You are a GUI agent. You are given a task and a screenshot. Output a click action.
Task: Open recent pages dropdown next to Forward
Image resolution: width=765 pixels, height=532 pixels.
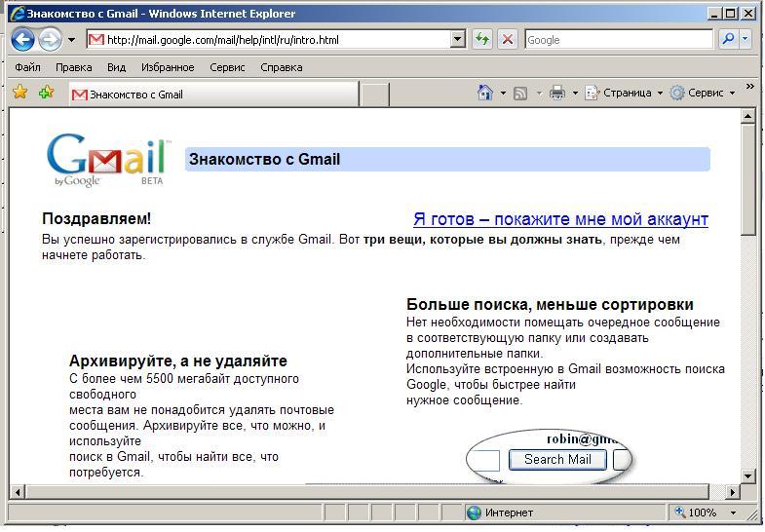(72, 40)
